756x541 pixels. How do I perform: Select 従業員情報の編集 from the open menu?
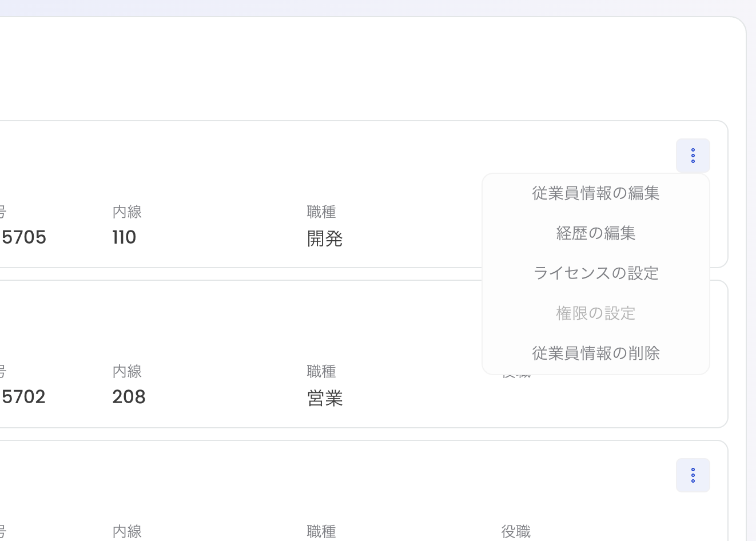point(595,193)
